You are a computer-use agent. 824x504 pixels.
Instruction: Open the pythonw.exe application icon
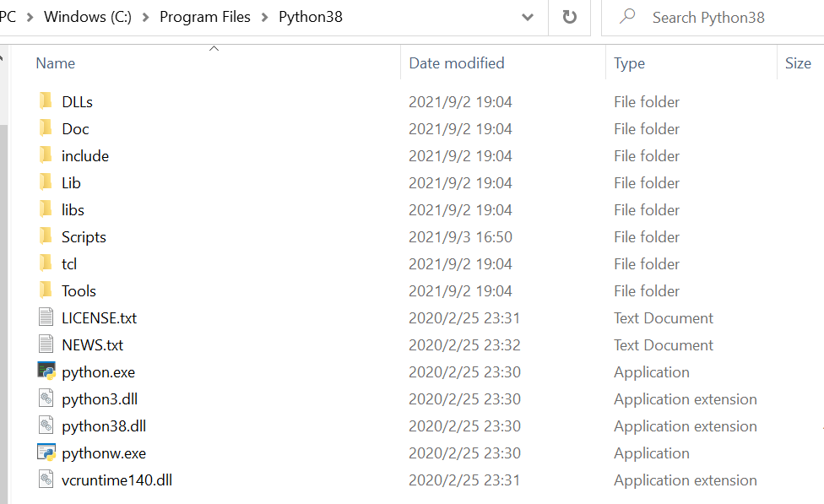[47, 453]
